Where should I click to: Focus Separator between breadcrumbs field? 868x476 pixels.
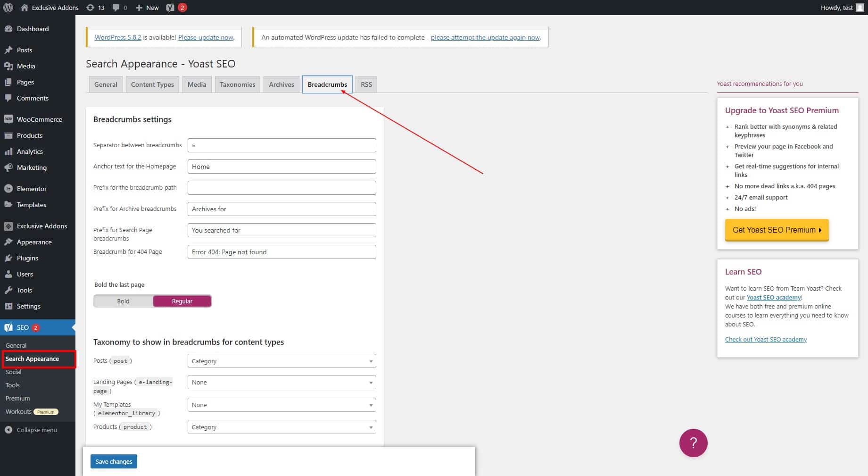pos(281,145)
